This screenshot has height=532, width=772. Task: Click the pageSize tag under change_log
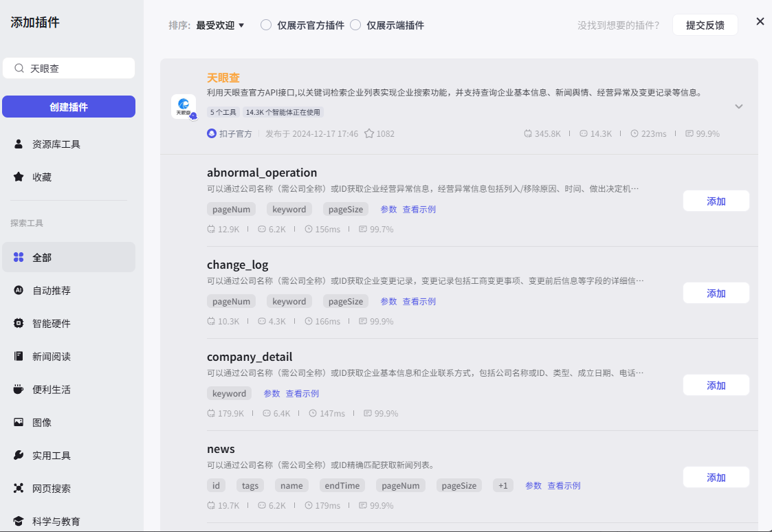[x=346, y=301]
